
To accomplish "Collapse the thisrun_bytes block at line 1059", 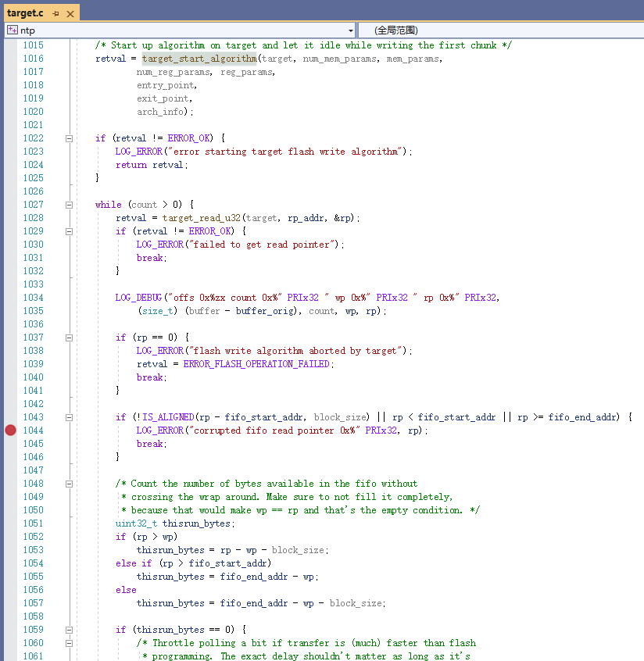I will [69, 629].
